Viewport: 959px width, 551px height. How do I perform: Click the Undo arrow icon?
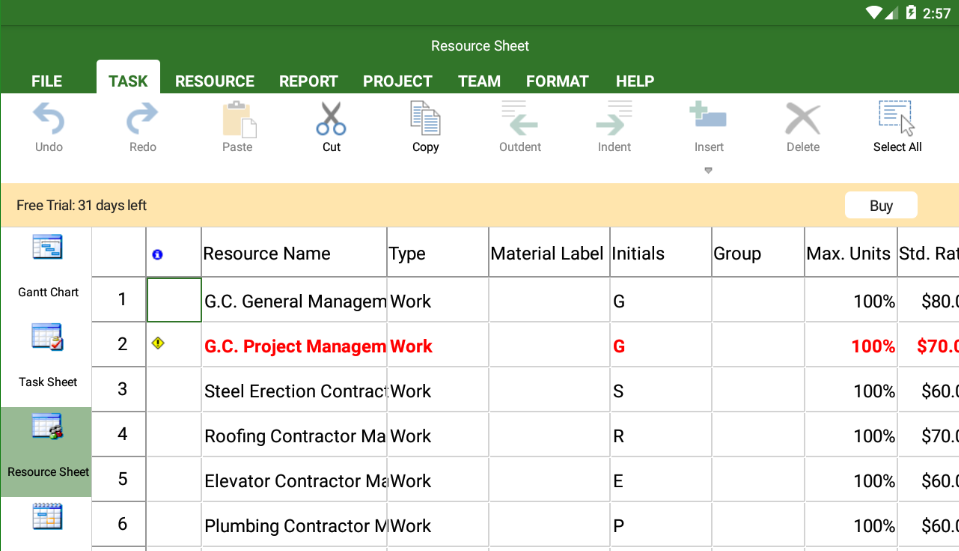click(48, 118)
